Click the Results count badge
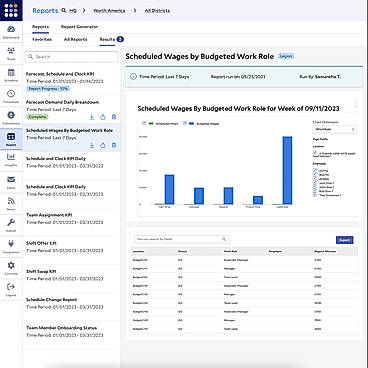This screenshot has height=368, width=368. pyautogui.click(x=120, y=39)
